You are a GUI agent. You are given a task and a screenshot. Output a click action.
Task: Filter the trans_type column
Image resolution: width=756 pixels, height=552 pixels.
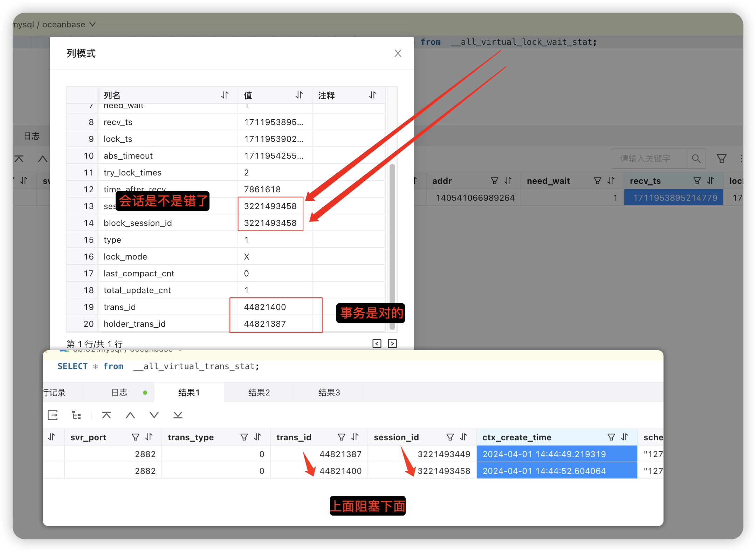coord(244,437)
